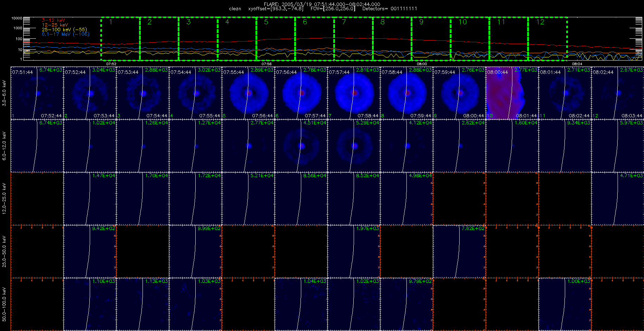Click the "3.02E+03" count value
Image resolution: width=644 pixels, height=331 pixels.
coord(209,70)
